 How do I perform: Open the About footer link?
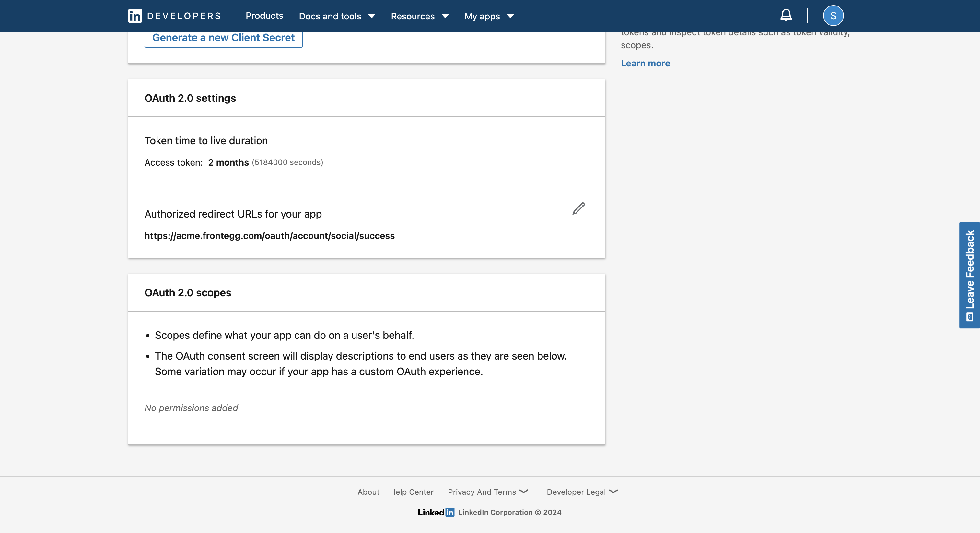point(368,492)
